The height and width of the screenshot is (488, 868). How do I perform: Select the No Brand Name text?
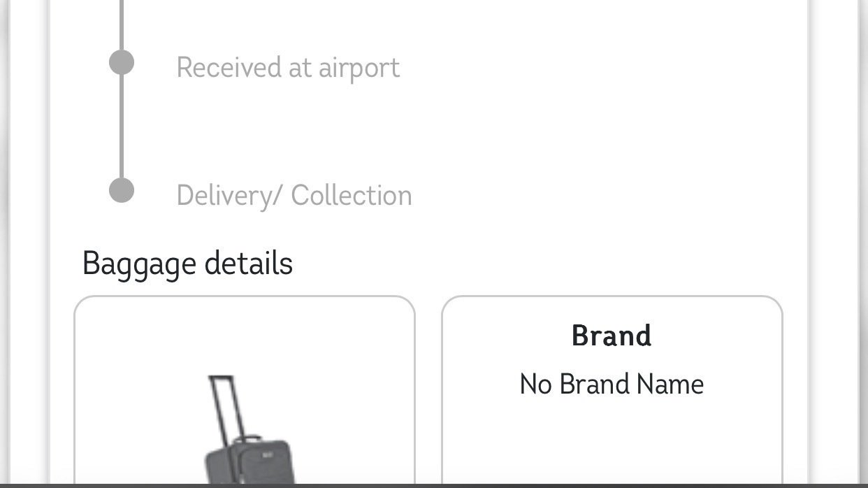click(612, 385)
